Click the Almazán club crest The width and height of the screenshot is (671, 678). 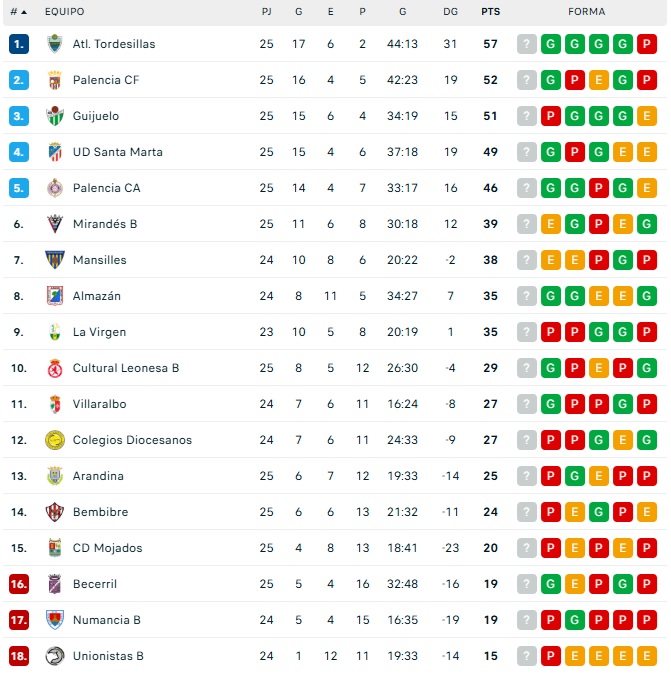[x=54, y=296]
